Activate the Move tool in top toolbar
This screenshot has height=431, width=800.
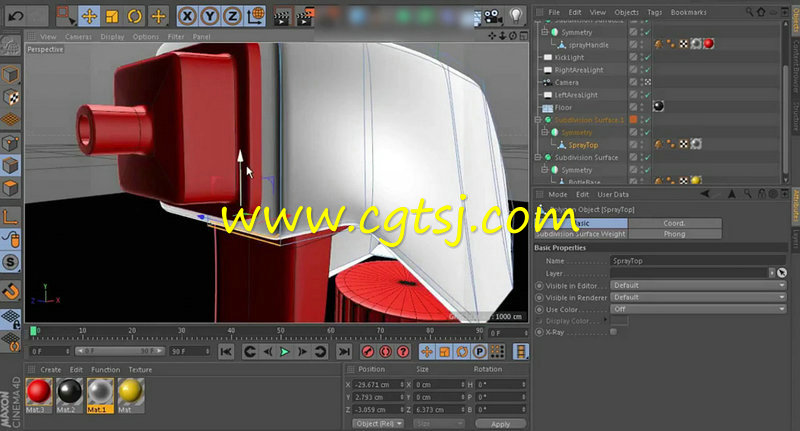point(89,16)
